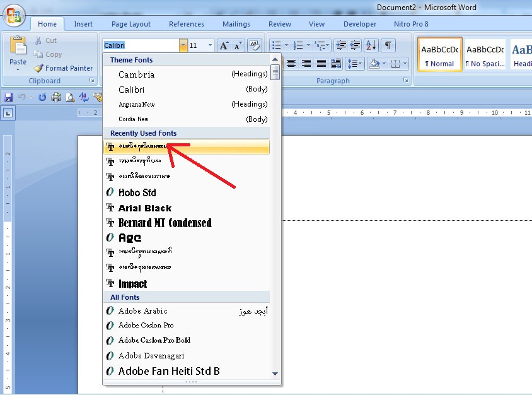Image resolution: width=532 pixels, height=395 pixels.
Task: Open the Borders dropdown arrow
Action: coord(405,64)
